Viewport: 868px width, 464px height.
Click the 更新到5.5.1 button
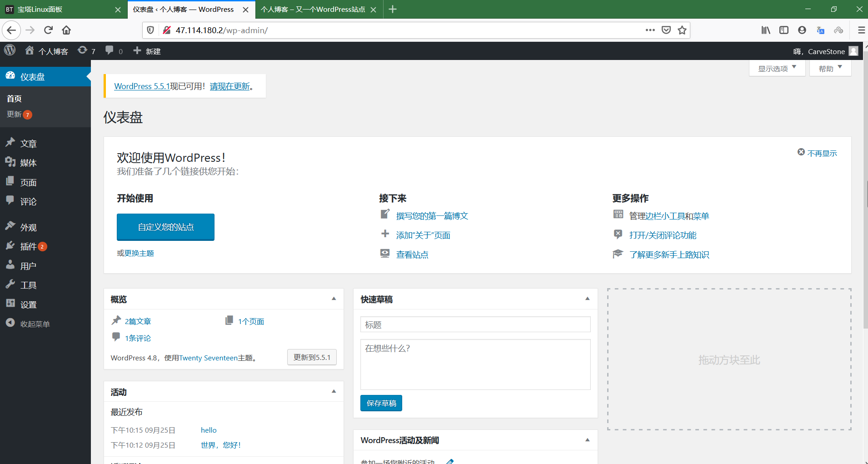pos(312,357)
